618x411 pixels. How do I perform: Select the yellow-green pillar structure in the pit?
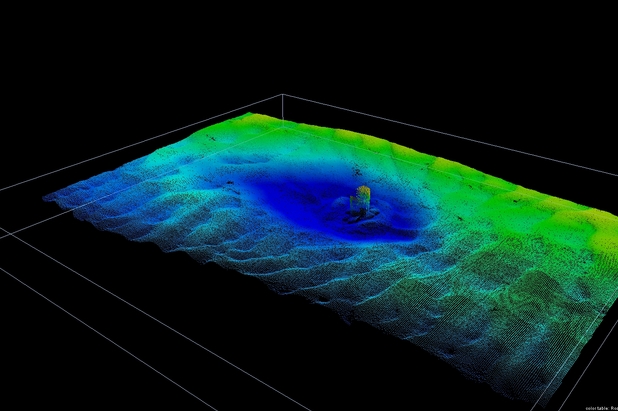click(x=363, y=195)
